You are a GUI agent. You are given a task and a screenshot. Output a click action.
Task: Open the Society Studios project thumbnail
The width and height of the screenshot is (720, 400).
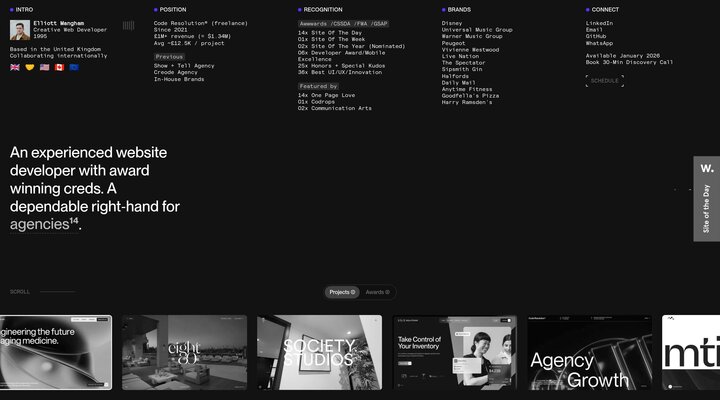[x=319, y=352]
